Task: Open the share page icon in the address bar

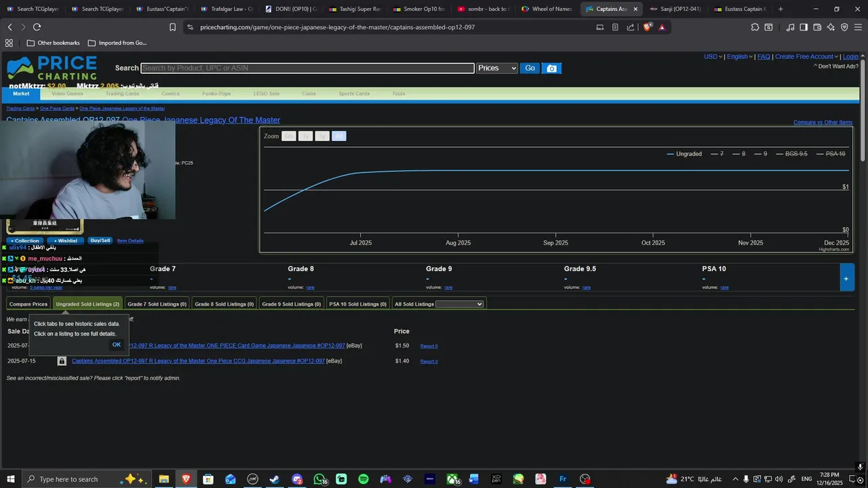Action: [631, 27]
